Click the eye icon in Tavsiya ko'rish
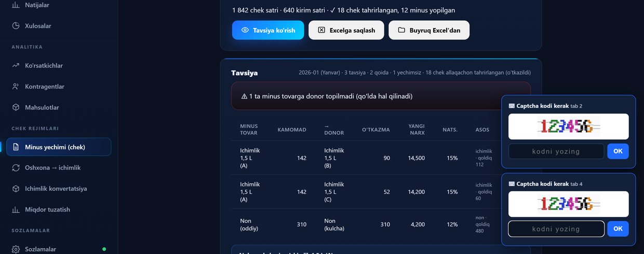The width and height of the screenshot is (644, 254). (x=245, y=30)
